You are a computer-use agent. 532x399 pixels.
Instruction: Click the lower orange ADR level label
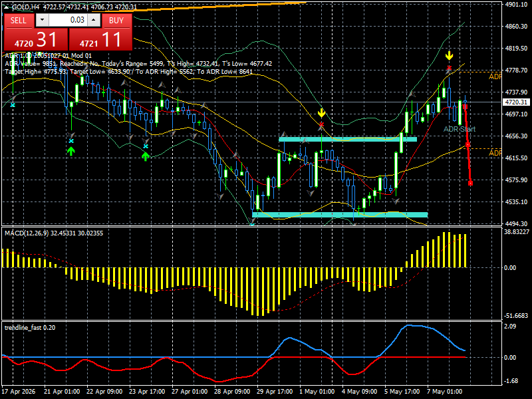coord(495,153)
